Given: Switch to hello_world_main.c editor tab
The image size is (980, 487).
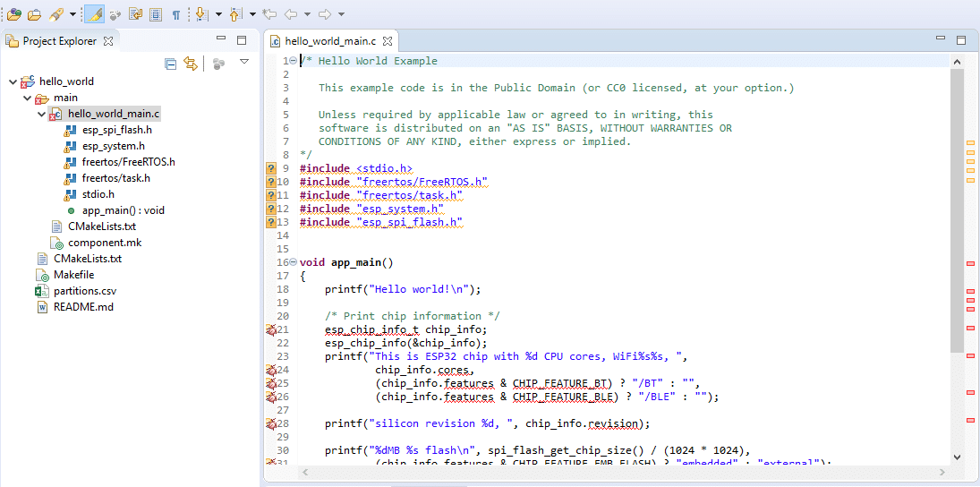Looking at the screenshot, I should pyautogui.click(x=330, y=41).
